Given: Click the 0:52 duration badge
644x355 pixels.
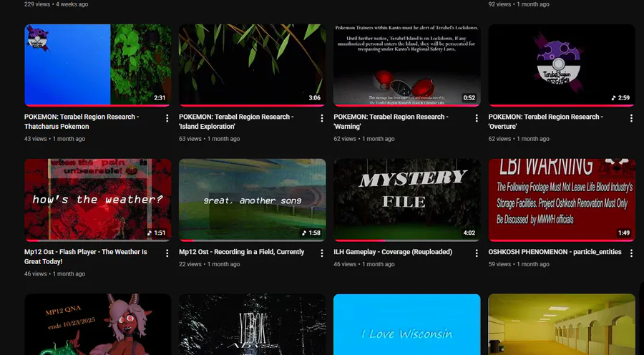Looking at the screenshot, I should click(x=469, y=98).
